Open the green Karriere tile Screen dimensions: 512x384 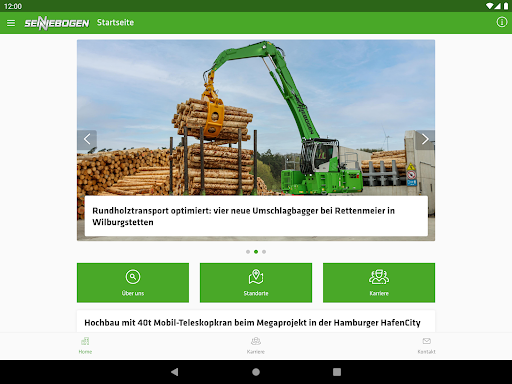tap(379, 283)
